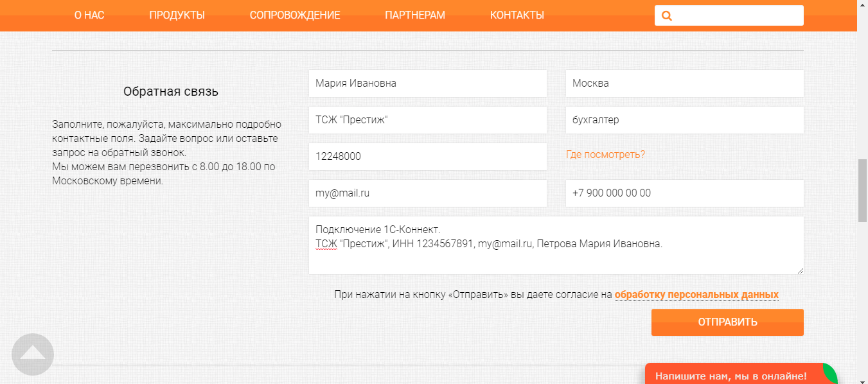The height and width of the screenshot is (384, 868).
Task: Click inside the message text area
Action: (x=556, y=245)
